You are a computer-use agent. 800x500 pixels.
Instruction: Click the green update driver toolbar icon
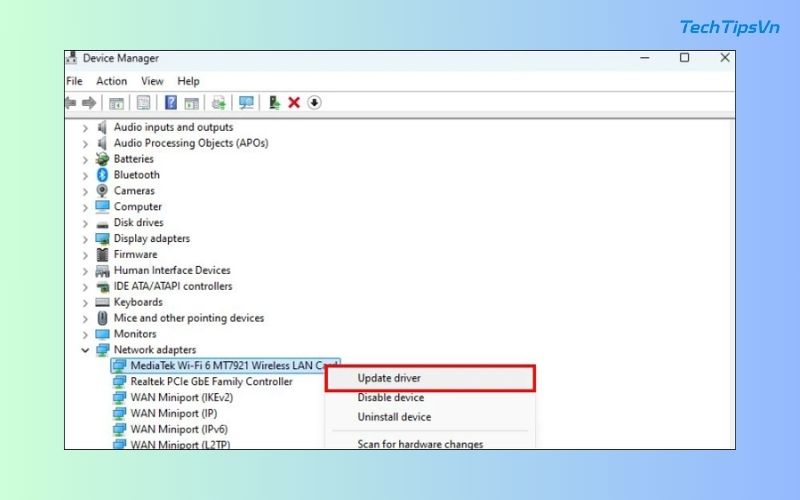(274, 103)
